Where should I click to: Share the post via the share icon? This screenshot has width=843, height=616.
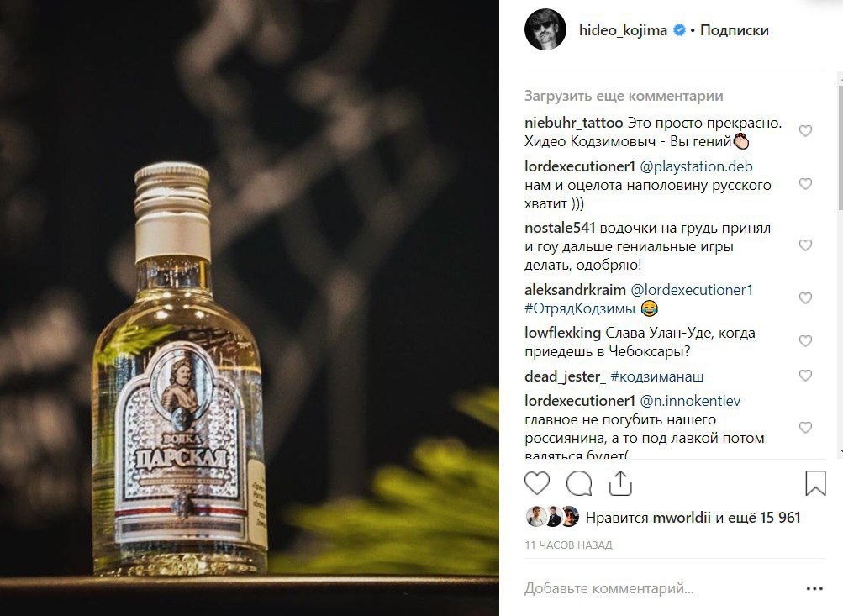coord(620,482)
